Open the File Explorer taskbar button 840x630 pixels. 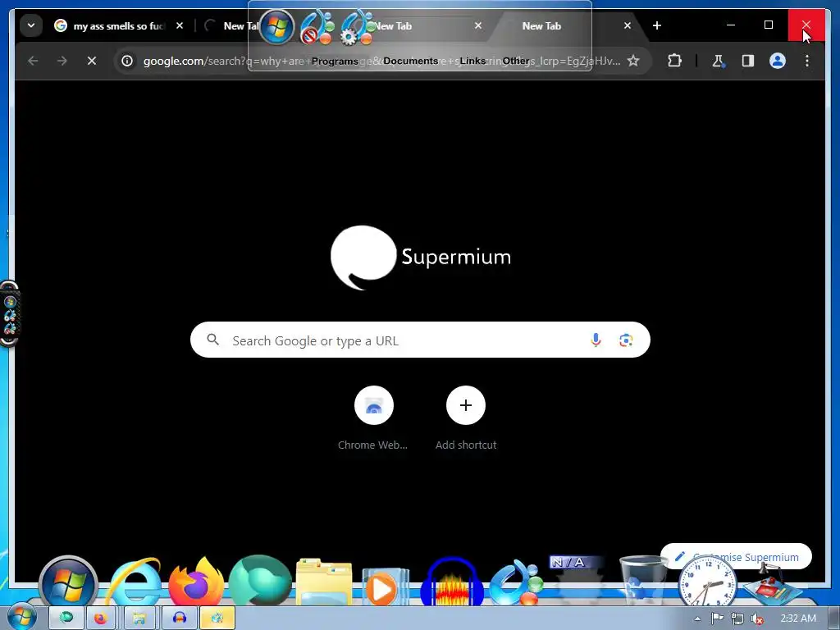(x=139, y=619)
